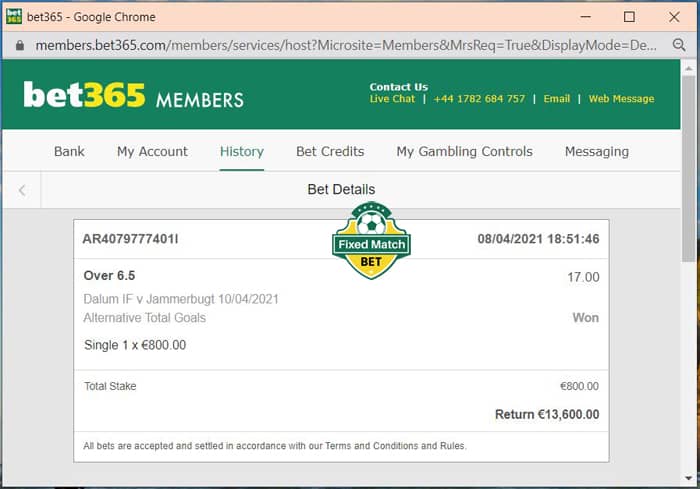Viewport: 700px width, 489px height.
Task: Click the Over 6.5 selection text
Action: pyautogui.click(x=109, y=276)
